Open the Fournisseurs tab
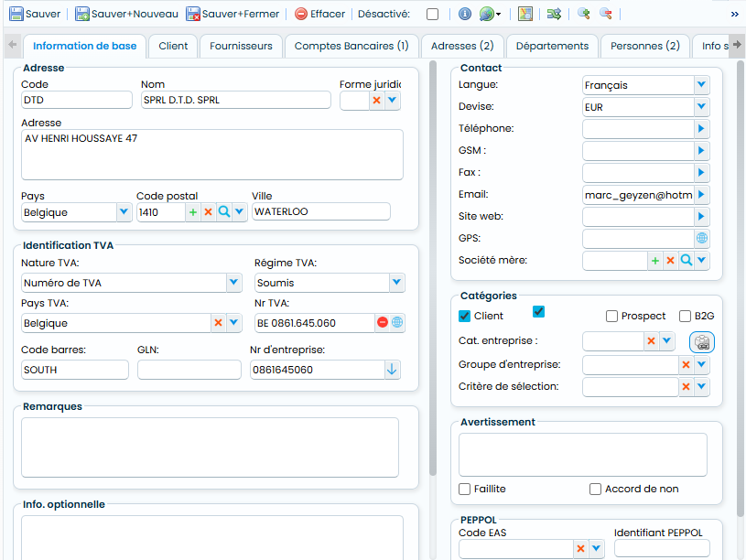746x560 pixels. [241, 46]
